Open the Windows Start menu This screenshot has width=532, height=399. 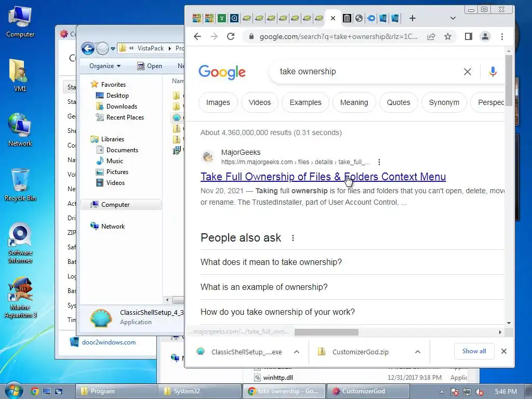coord(14,391)
